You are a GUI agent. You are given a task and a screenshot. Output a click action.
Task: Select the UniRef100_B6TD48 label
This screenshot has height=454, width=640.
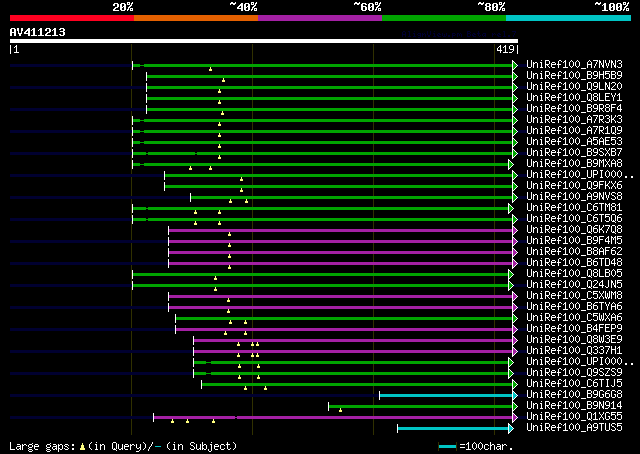(574, 263)
